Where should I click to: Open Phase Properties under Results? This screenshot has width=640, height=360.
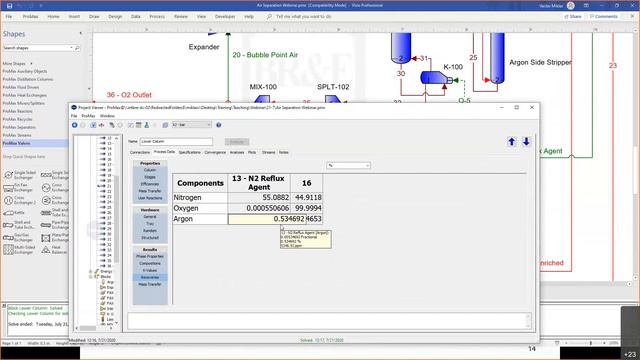pyautogui.click(x=150, y=256)
